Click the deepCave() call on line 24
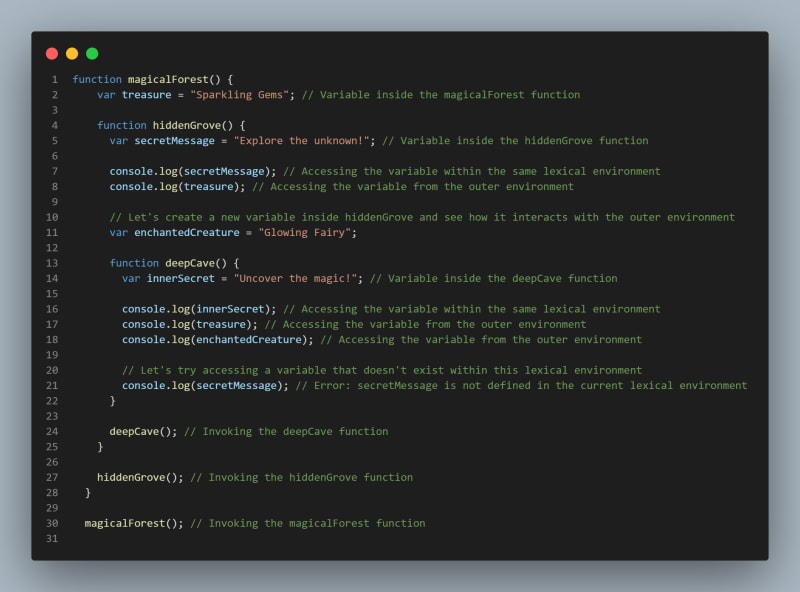 tap(143, 431)
